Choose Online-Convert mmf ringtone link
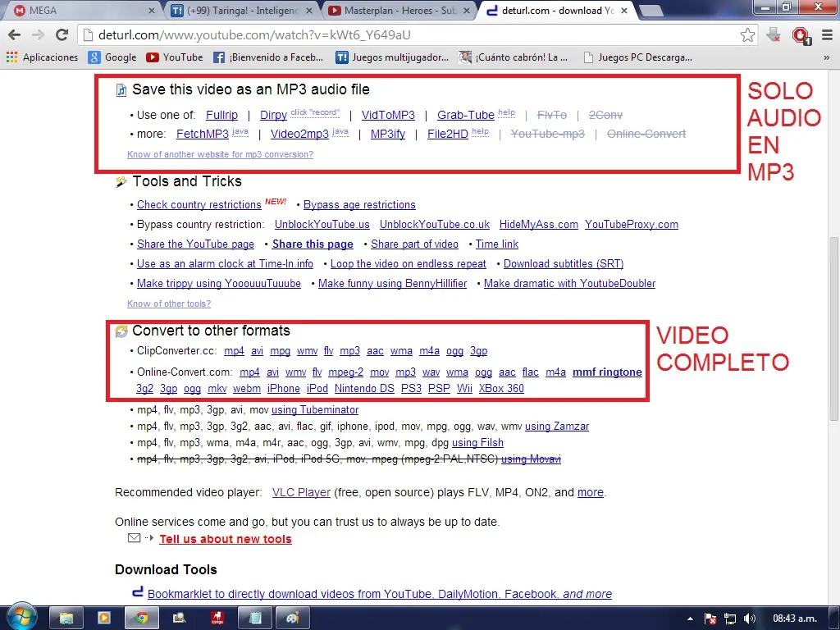Screen dimensions: 840x630 607,372
